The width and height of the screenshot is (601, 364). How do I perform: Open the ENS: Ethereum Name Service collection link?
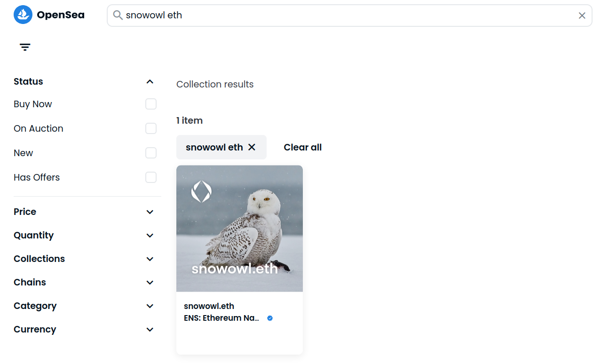221,318
